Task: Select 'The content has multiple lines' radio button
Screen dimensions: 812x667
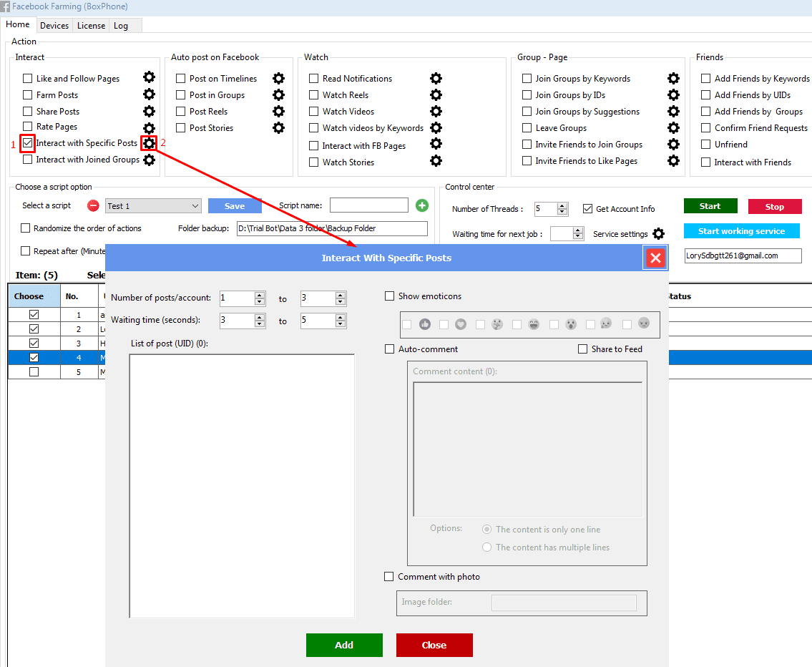Action: pyautogui.click(x=486, y=547)
